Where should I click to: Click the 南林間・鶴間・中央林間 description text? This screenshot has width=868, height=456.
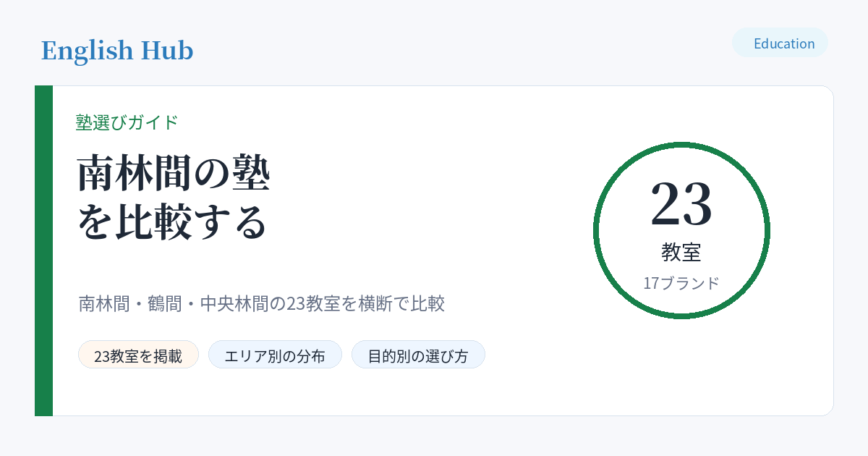pos(262,303)
